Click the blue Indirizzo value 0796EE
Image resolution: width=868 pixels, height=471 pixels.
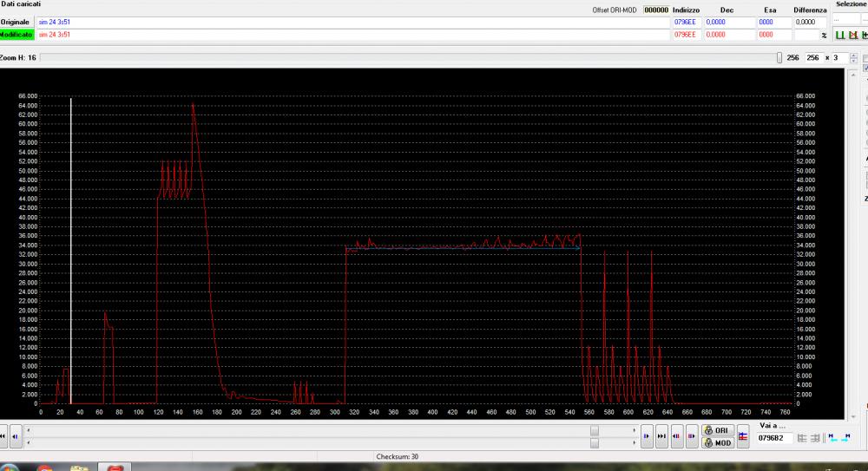[687, 23]
